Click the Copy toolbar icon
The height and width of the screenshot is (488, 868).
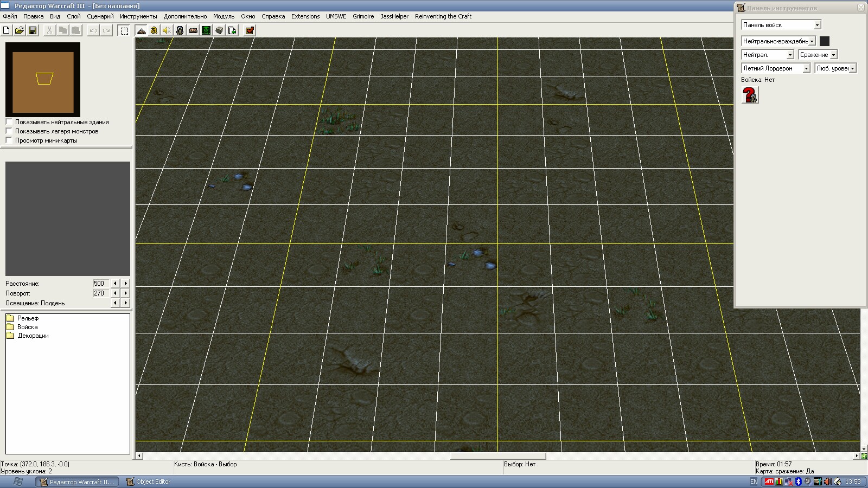[63, 30]
